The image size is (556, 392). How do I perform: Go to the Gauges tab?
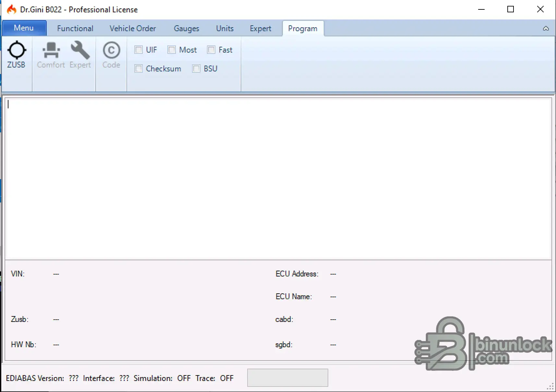187,29
